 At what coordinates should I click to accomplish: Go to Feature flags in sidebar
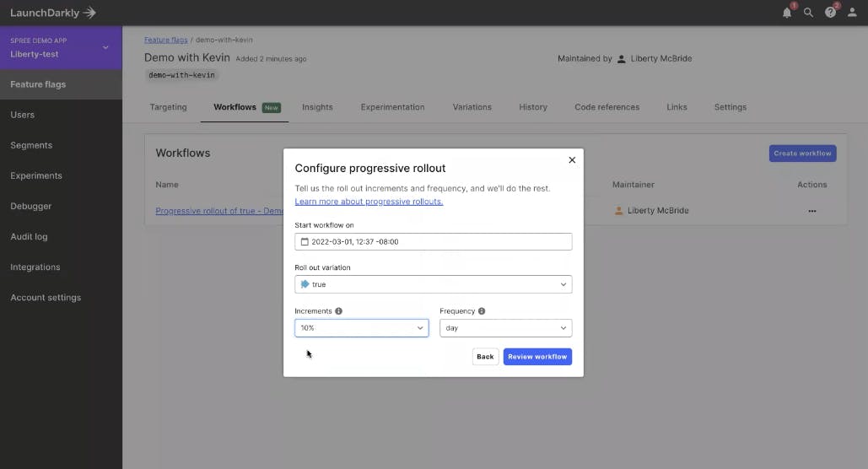click(x=61, y=84)
